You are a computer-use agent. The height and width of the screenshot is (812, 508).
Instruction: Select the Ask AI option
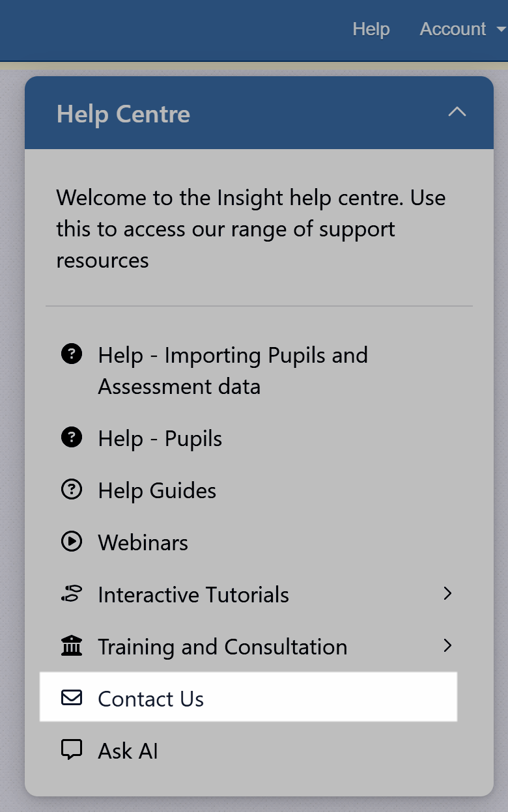(128, 751)
